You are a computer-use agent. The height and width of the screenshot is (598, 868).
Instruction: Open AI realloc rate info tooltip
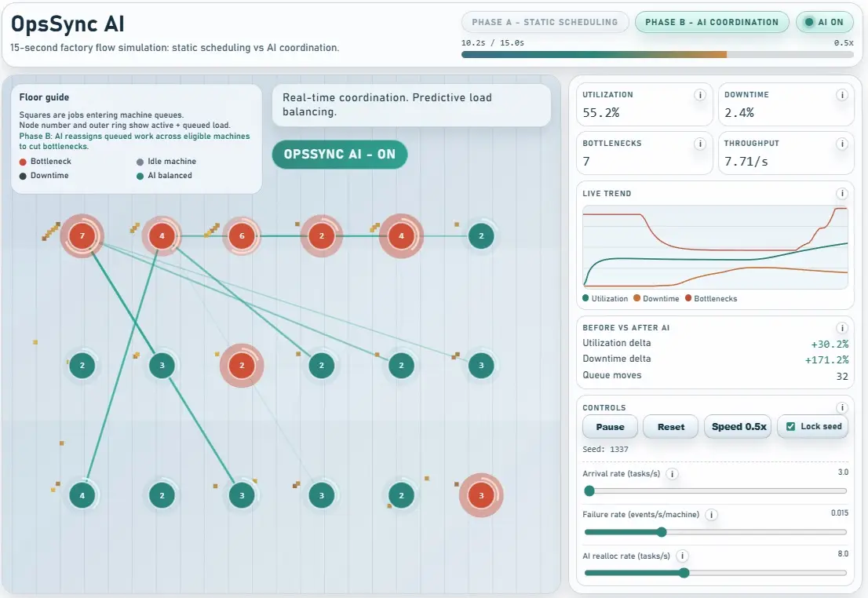[681, 555]
